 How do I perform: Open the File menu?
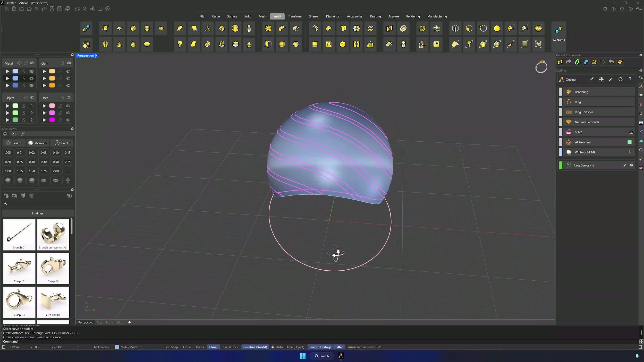coord(202,16)
